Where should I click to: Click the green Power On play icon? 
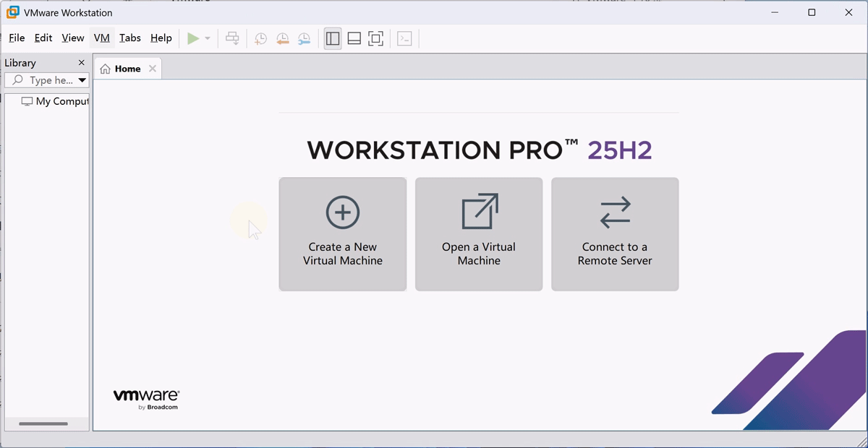(x=193, y=38)
